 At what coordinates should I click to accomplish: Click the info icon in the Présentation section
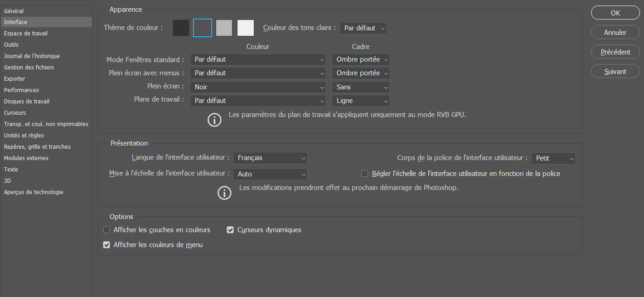(224, 193)
